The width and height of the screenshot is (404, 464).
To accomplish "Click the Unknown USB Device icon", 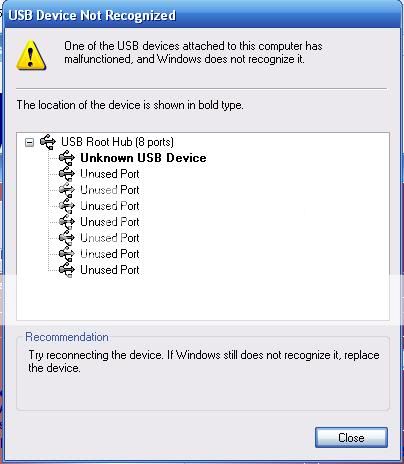I will [x=67, y=158].
